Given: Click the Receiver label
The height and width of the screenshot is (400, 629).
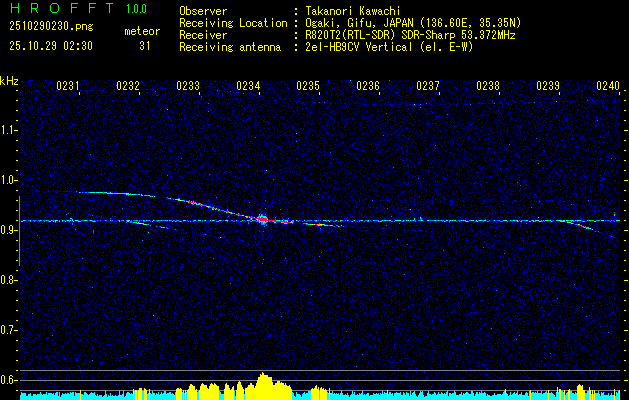Looking at the screenshot, I should (x=203, y=35).
